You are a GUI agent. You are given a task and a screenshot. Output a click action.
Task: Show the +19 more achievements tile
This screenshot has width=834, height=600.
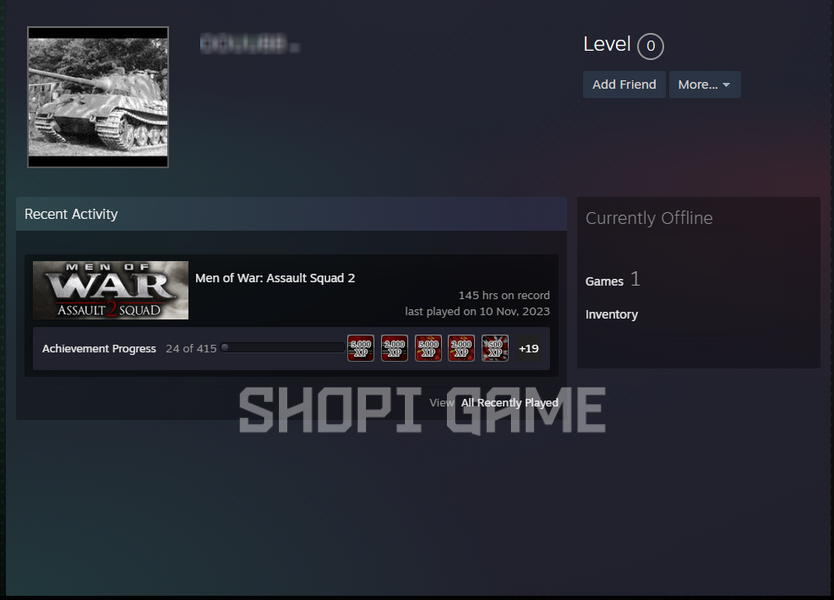[529, 348]
